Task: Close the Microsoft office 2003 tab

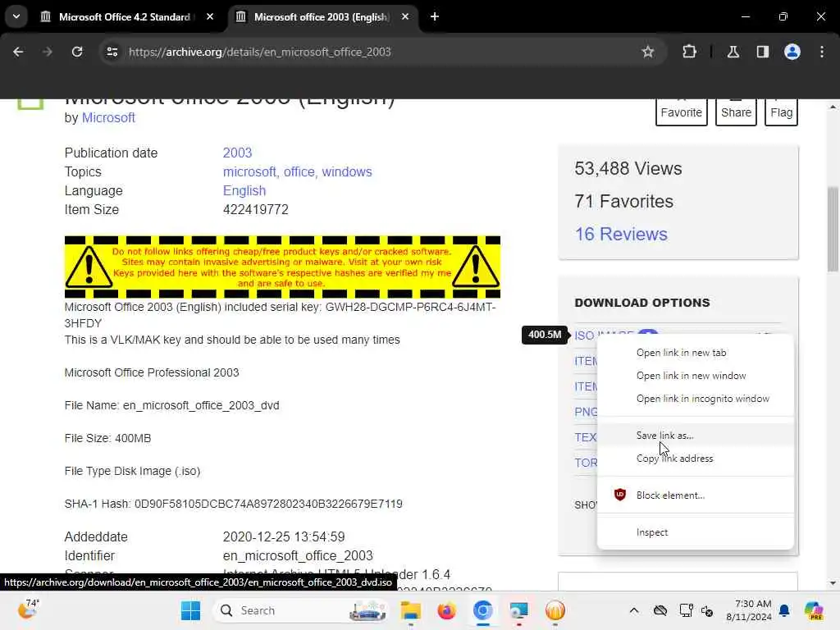Action: (x=405, y=17)
